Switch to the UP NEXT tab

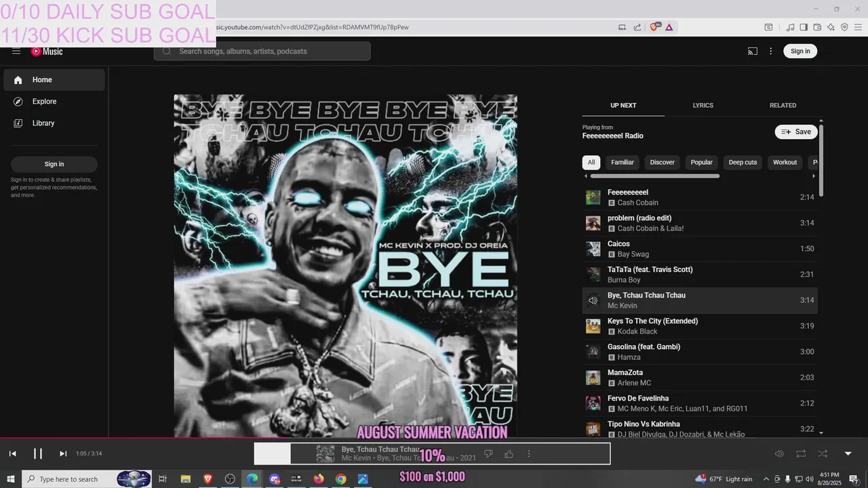623,106
